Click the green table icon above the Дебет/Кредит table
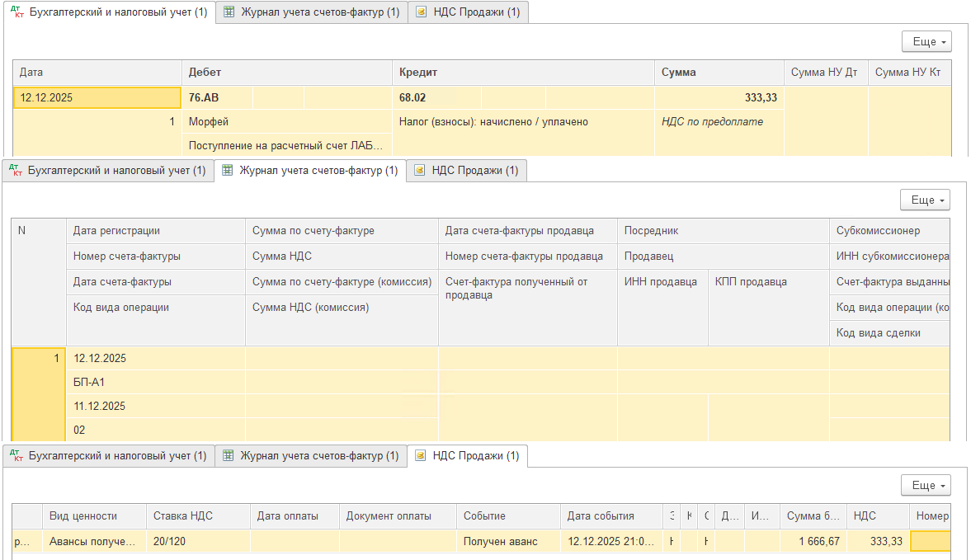 pyautogui.click(x=229, y=12)
